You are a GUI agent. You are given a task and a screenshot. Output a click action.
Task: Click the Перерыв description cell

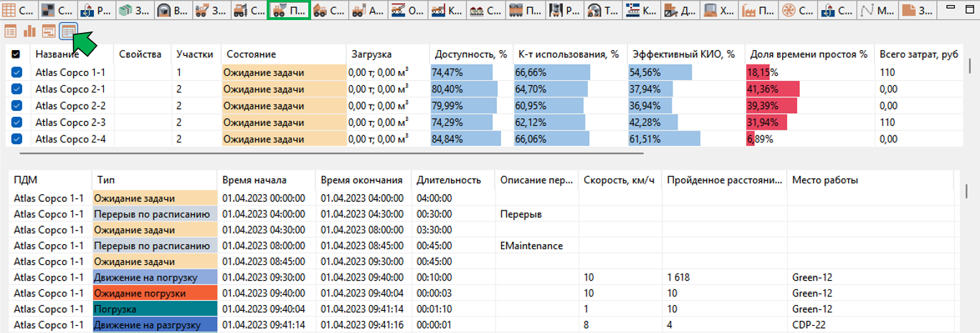tap(536, 214)
